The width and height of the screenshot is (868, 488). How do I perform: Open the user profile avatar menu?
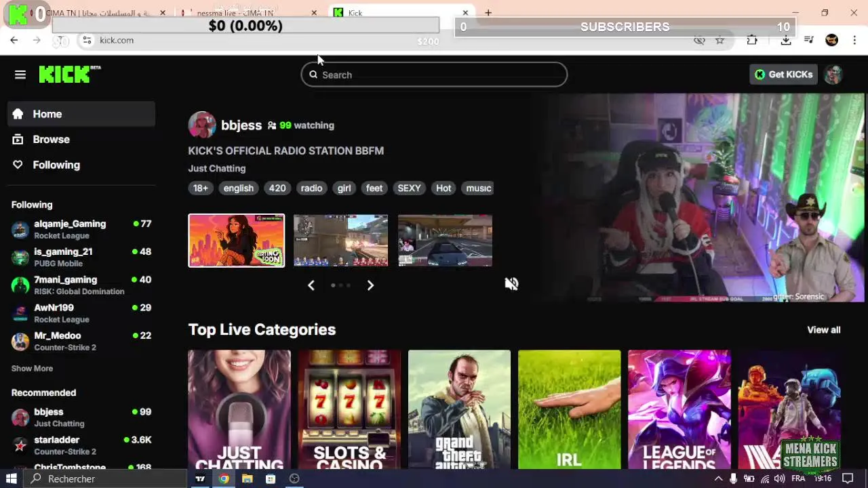click(x=833, y=75)
